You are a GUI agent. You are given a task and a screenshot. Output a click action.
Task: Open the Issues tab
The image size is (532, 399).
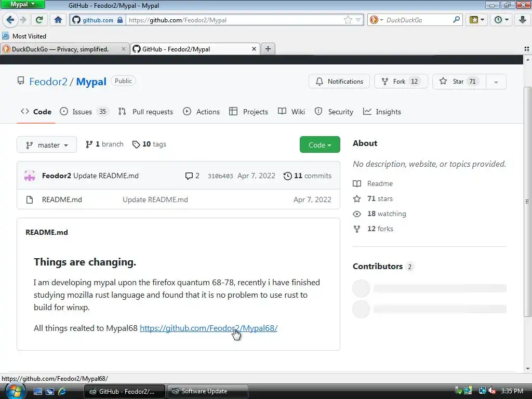click(84, 112)
